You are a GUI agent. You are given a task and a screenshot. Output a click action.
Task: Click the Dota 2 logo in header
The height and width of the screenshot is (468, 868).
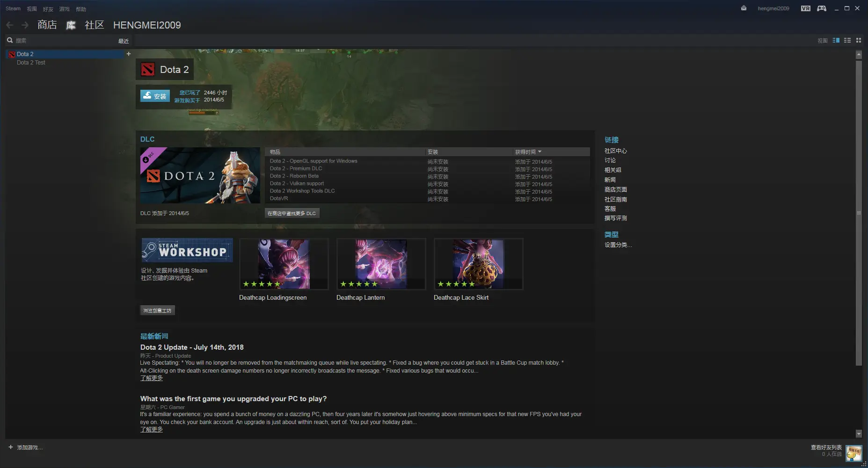click(148, 70)
